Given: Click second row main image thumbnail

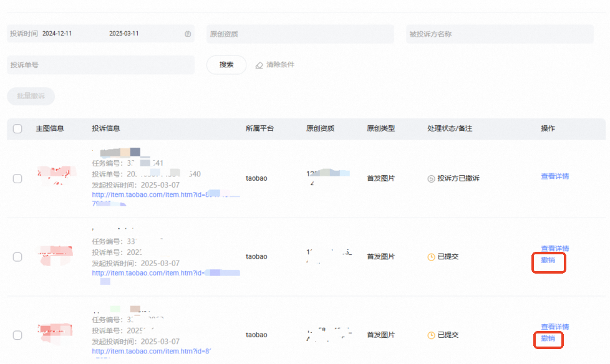Looking at the screenshot, I should (x=56, y=255).
